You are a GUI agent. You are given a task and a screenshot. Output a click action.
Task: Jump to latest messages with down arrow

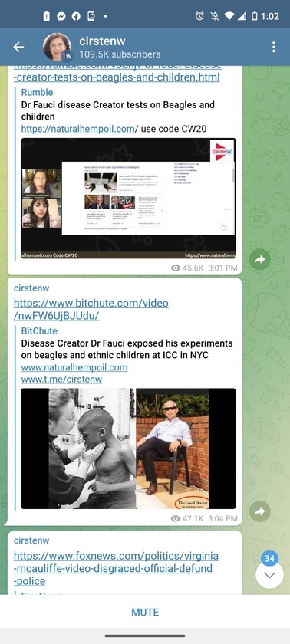269,575
